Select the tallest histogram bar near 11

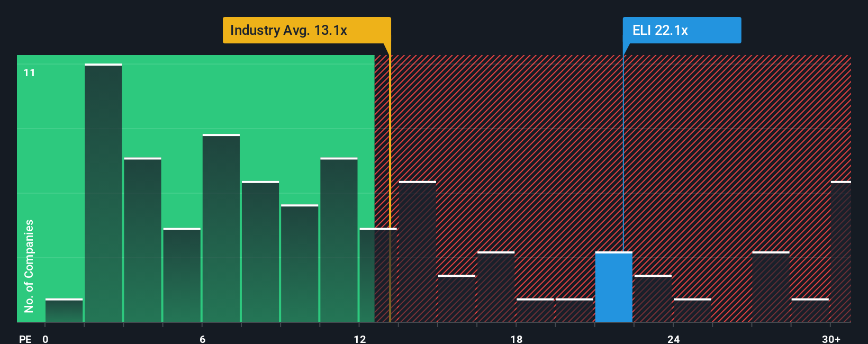tap(103, 193)
